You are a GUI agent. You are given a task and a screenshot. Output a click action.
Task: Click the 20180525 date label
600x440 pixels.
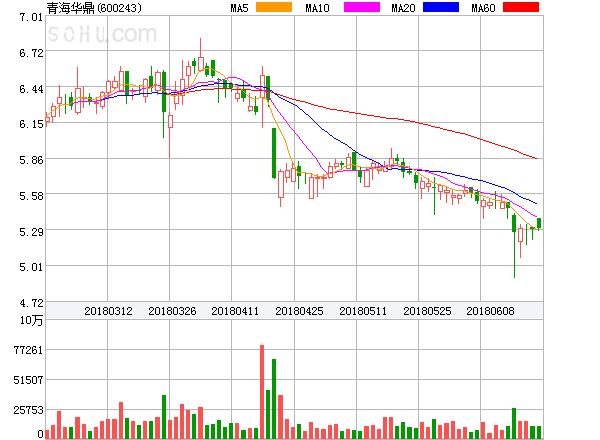click(427, 311)
